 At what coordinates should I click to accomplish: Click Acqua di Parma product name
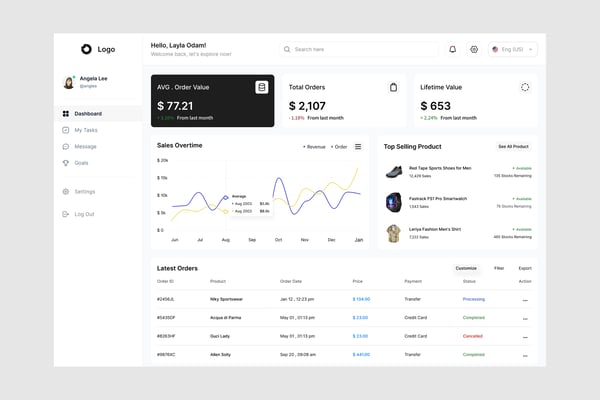[226, 318]
